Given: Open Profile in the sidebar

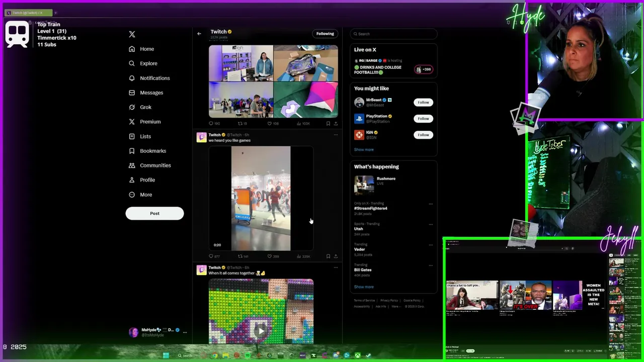Looking at the screenshot, I should point(142,180).
